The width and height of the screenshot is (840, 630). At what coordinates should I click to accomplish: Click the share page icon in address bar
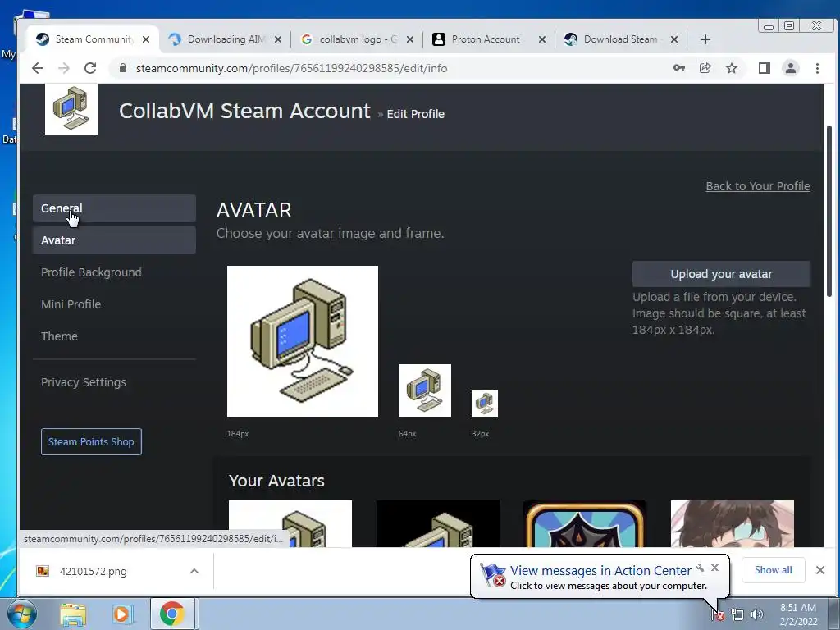(x=705, y=68)
